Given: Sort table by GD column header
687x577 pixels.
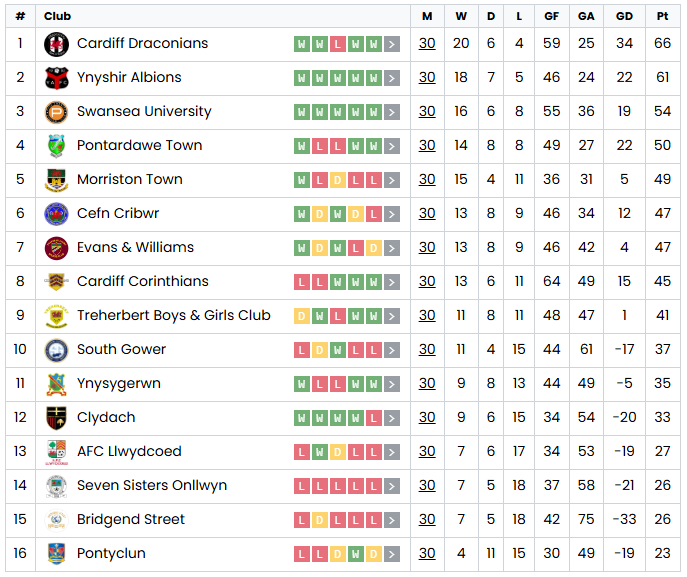Looking at the screenshot, I should pos(624,16).
